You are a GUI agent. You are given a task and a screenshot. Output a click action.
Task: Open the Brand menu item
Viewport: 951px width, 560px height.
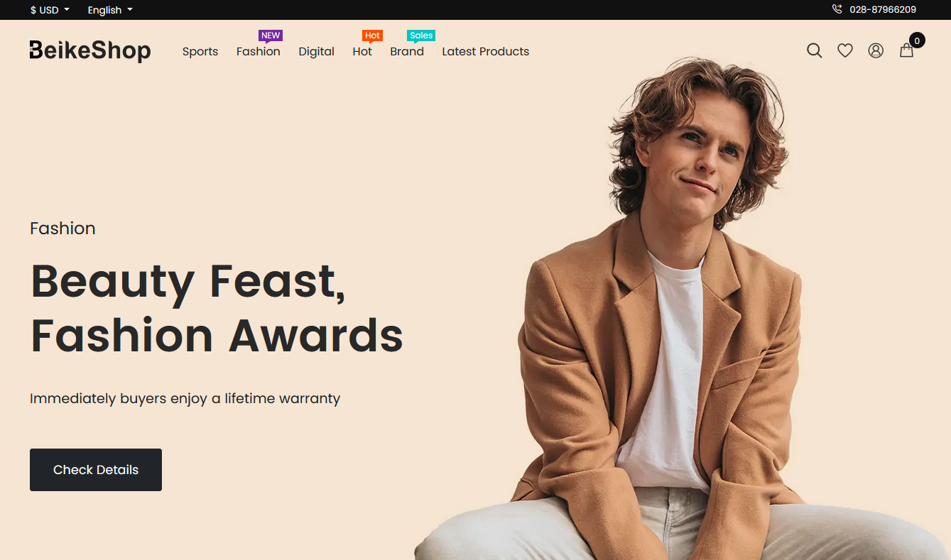[x=407, y=51]
